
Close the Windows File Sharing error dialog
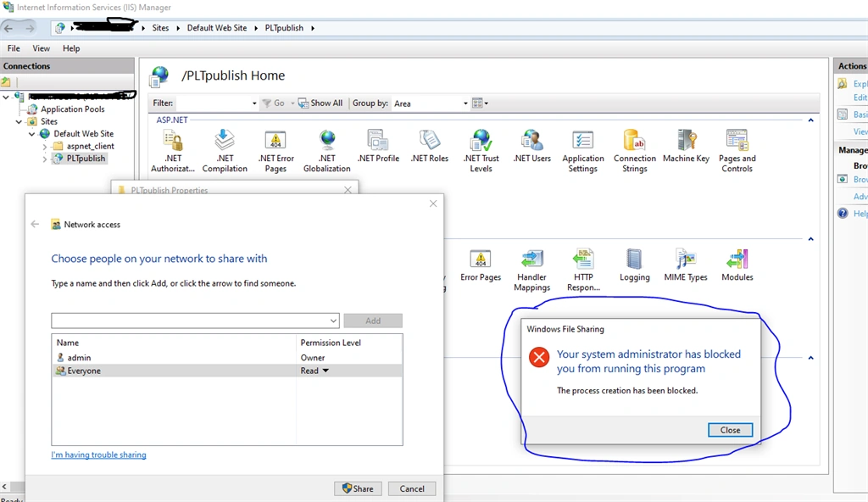(x=730, y=430)
